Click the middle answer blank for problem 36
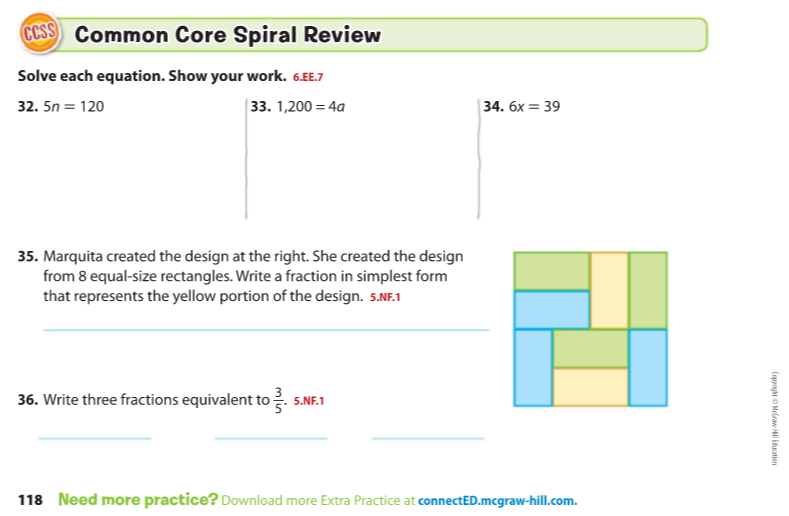The height and width of the screenshot is (516, 789). (x=270, y=438)
